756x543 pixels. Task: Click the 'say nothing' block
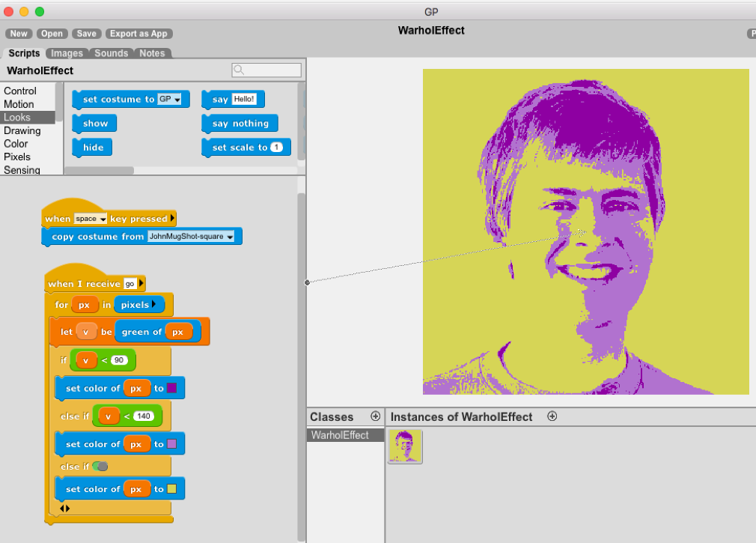point(240,124)
